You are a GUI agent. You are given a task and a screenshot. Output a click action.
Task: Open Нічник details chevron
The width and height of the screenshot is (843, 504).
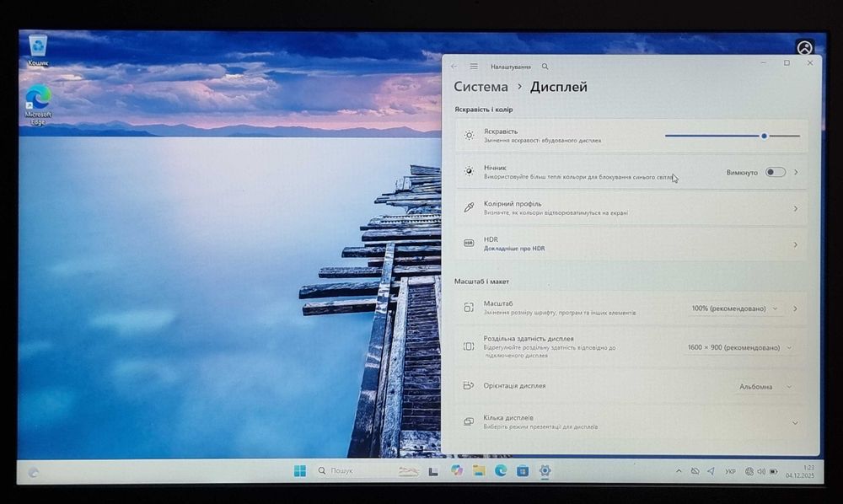797,172
